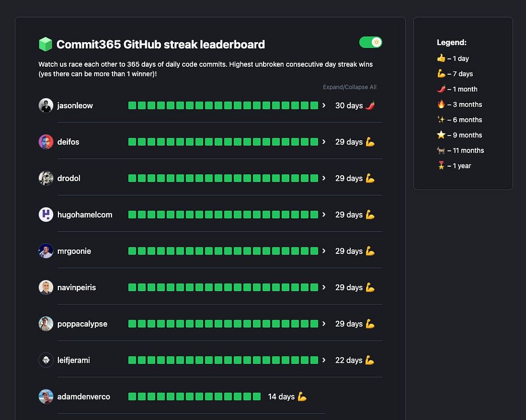Click deifos's profile avatar

(x=46, y=142)
